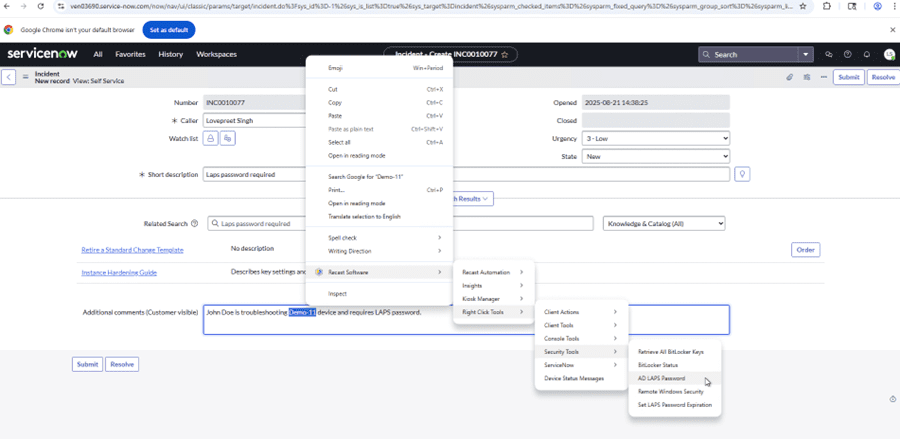The width and height of the screenshot is (900, 439).
Task: Click the Watch list lock icon
Action: click(211, 138)
